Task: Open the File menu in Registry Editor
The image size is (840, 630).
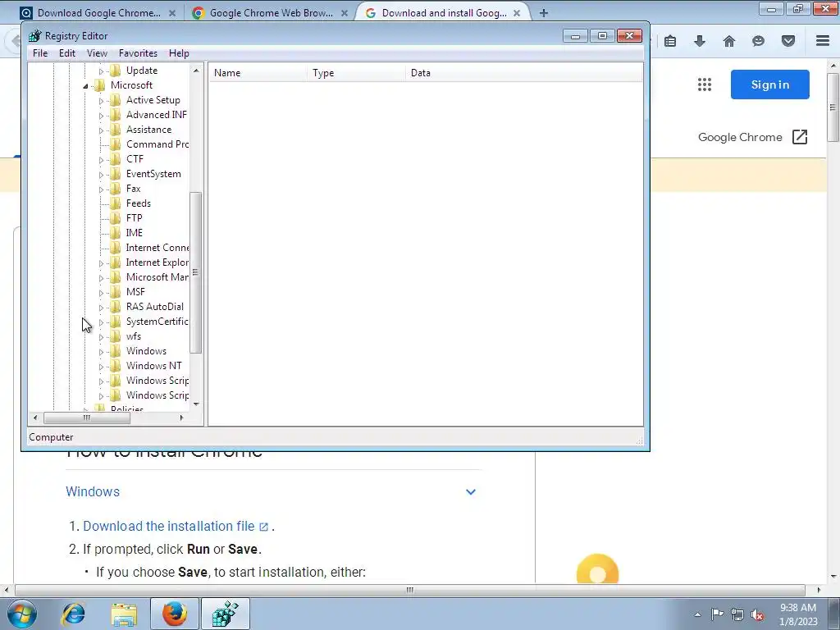Action: pyautogui.click(x=40, y=53)
